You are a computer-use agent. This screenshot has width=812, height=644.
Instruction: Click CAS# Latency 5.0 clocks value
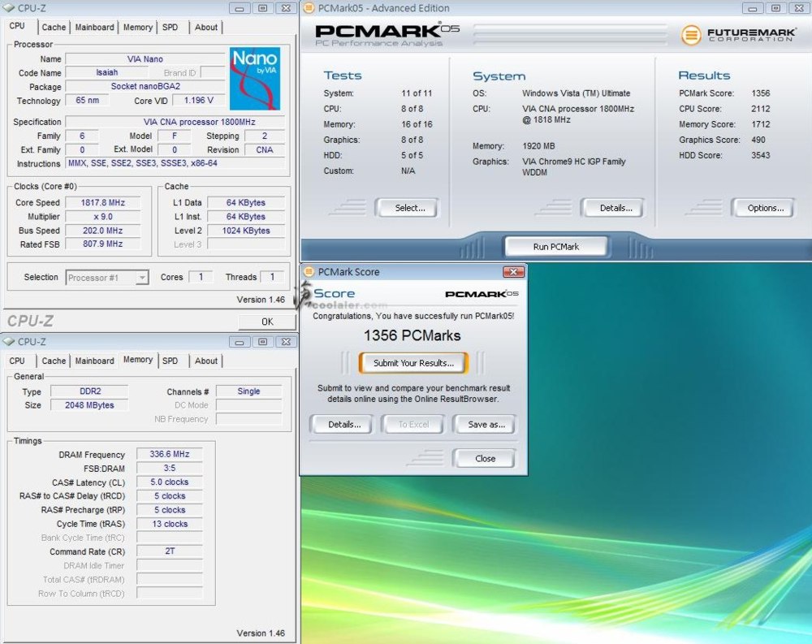click(x=170, y=482)
